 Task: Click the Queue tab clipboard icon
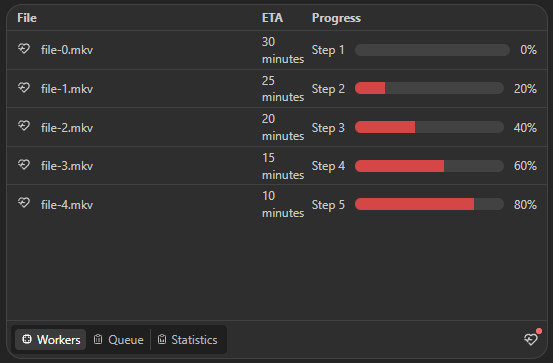tap(98, 339)
